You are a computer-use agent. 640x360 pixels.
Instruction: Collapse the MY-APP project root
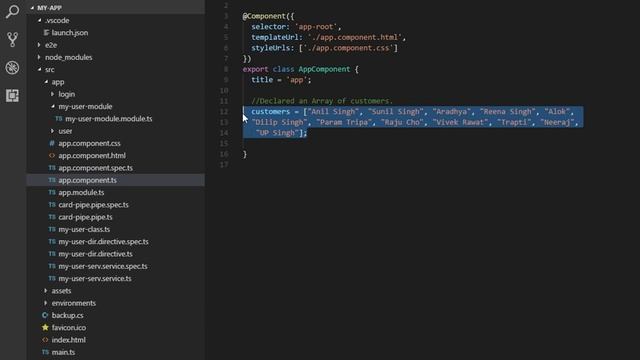coord(32,8)
